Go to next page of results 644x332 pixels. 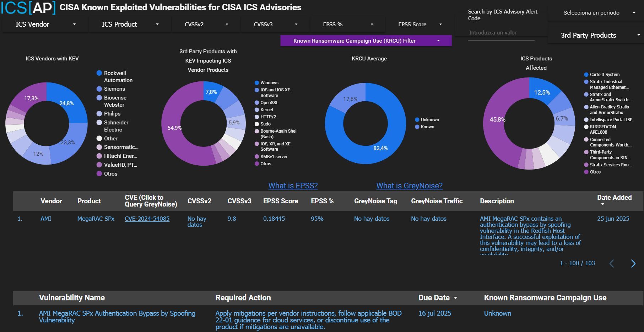633,263
